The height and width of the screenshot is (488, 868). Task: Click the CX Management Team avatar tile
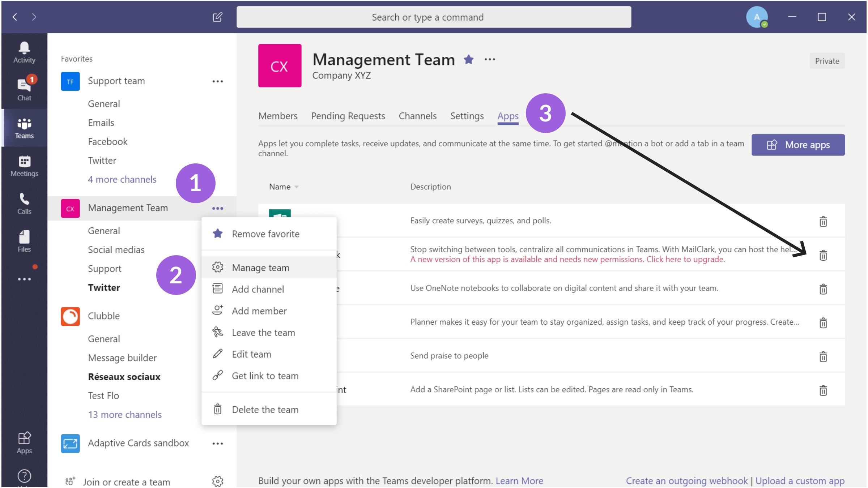pyautogui.click(x=280, y=65)
